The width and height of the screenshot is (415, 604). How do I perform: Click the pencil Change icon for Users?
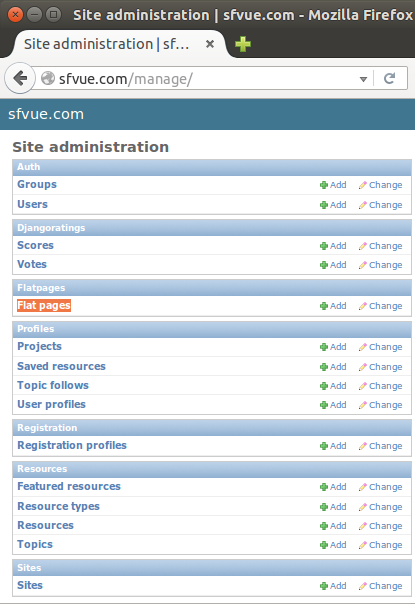coord(362,205)
